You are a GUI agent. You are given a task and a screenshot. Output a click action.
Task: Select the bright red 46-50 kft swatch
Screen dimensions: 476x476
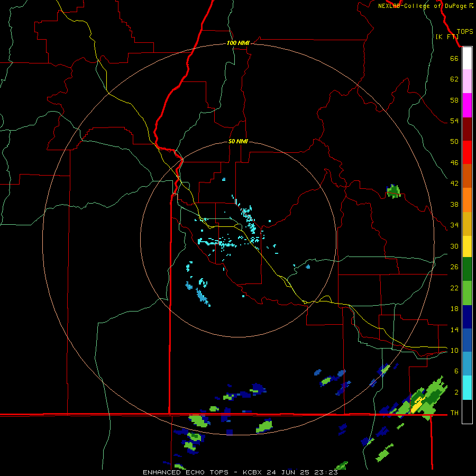point(467,152)
